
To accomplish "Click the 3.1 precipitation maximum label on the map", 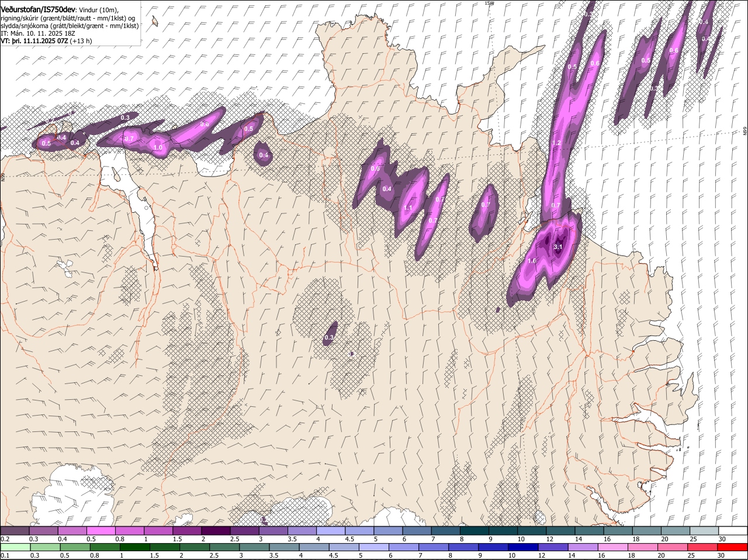I will pos(557,247).
